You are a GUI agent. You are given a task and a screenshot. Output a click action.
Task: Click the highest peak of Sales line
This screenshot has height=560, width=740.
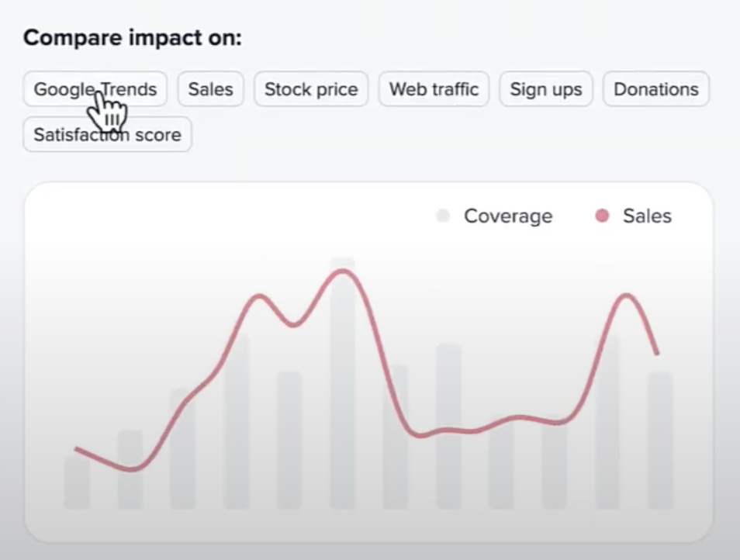[341, 271]
